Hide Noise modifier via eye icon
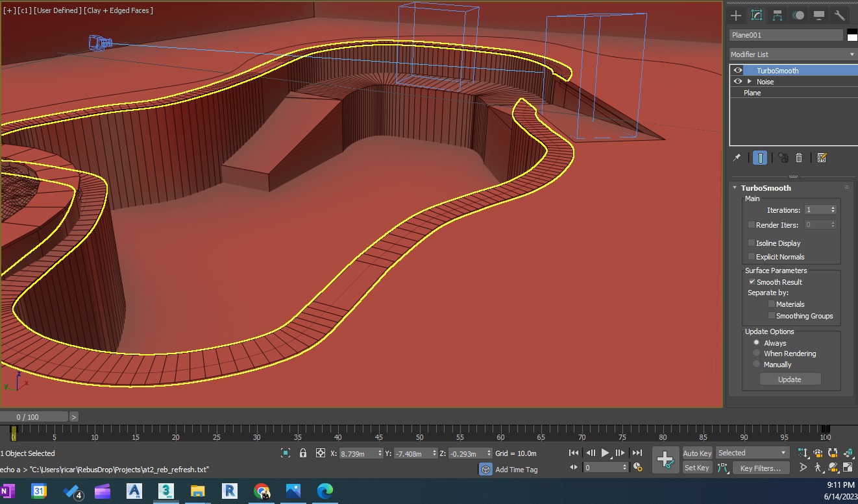858x504 pixels. tap(737, 81)
